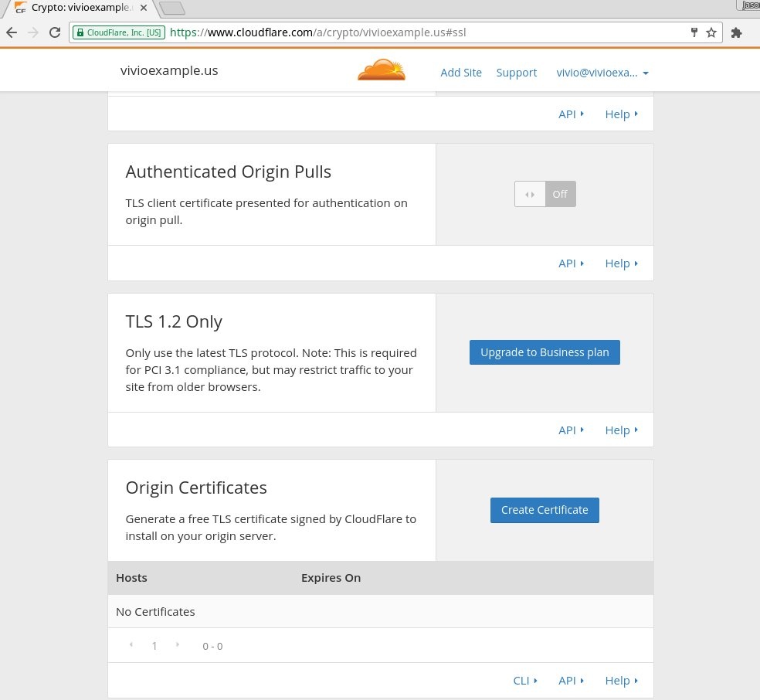
Task: Expand Help in the topmost partial card
Action: point(622,114)
